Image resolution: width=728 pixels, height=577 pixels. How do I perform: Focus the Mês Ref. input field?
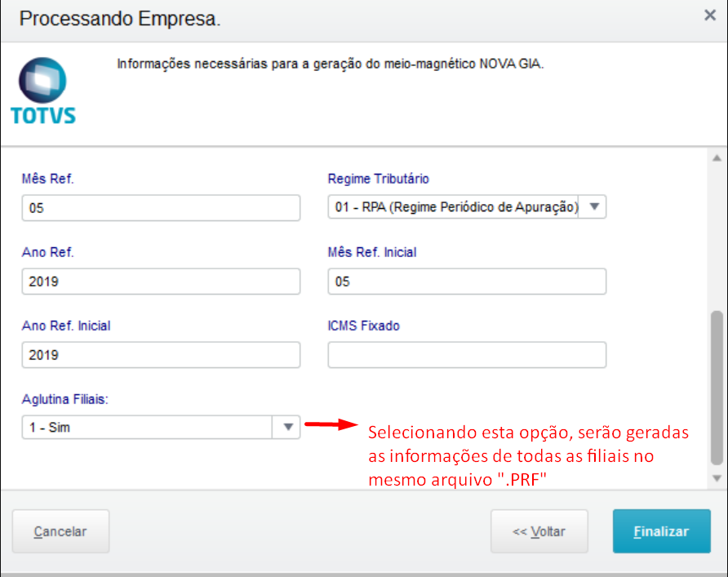(x=161, y=208)
